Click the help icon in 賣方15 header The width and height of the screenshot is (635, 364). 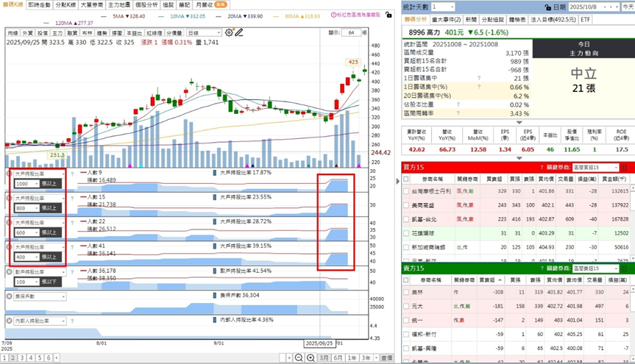[x=542, y=268]
